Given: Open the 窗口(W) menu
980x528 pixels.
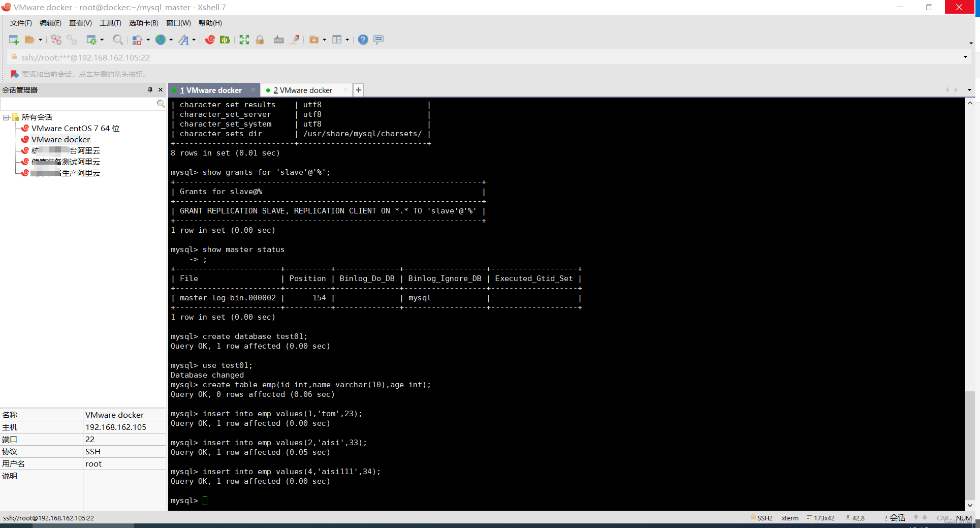Looking at the screenshot, I should click(x=178, y=23).
